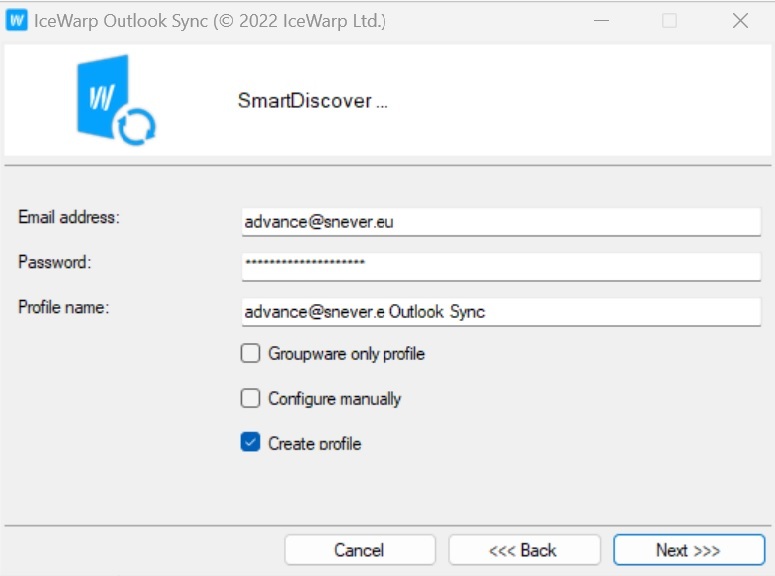775x576 pixels.
Task: Click the 'Profile name:' label
Action: pyautogui.click(x=63, y=307)
